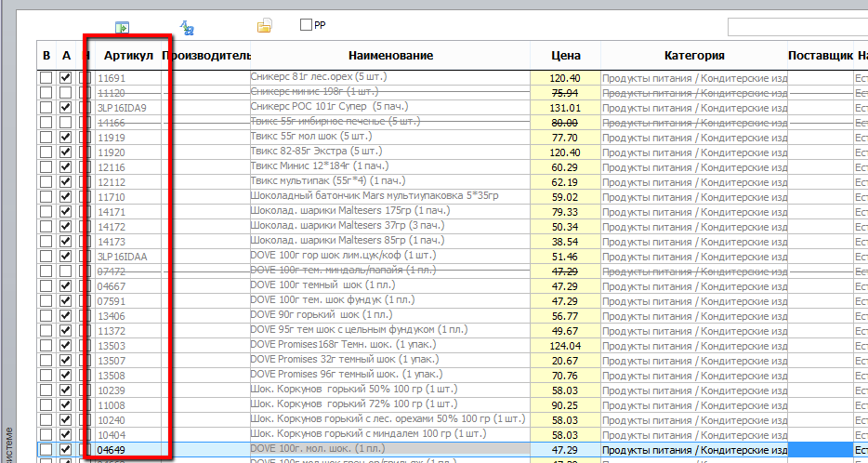Check column А checkbox for struck-out article 14166
This screenshot has width=868, height=463.
click(66, 123)
